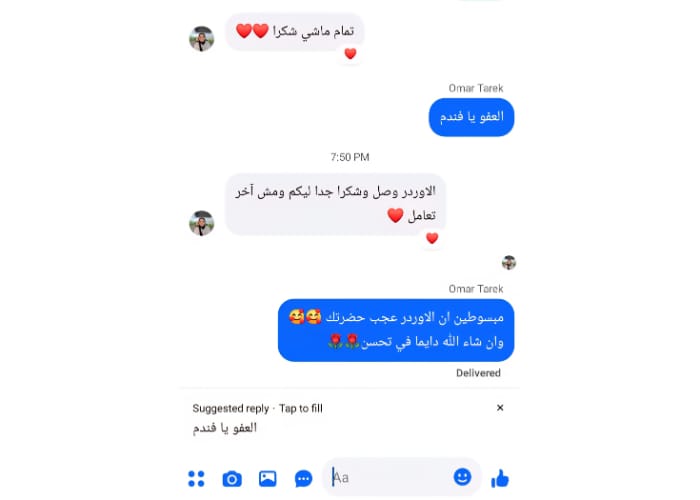Select the long blue message with rose emojis

click(x=396, y=330)
